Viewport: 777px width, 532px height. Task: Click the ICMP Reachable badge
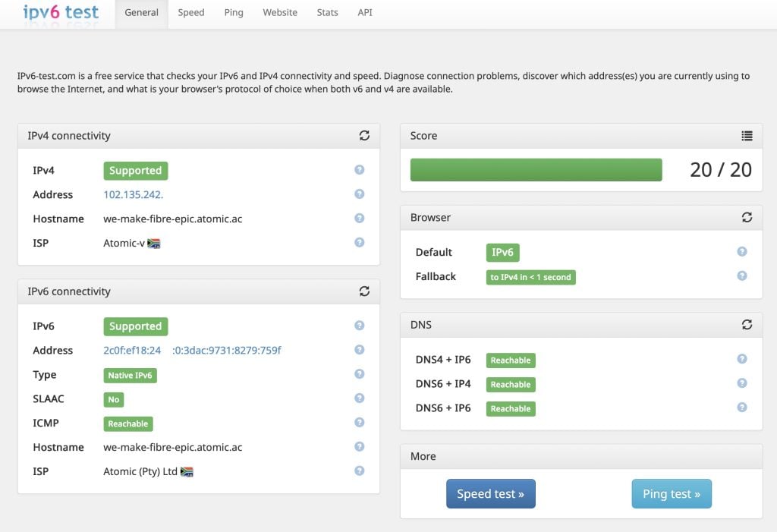click(x=128, y=424)
